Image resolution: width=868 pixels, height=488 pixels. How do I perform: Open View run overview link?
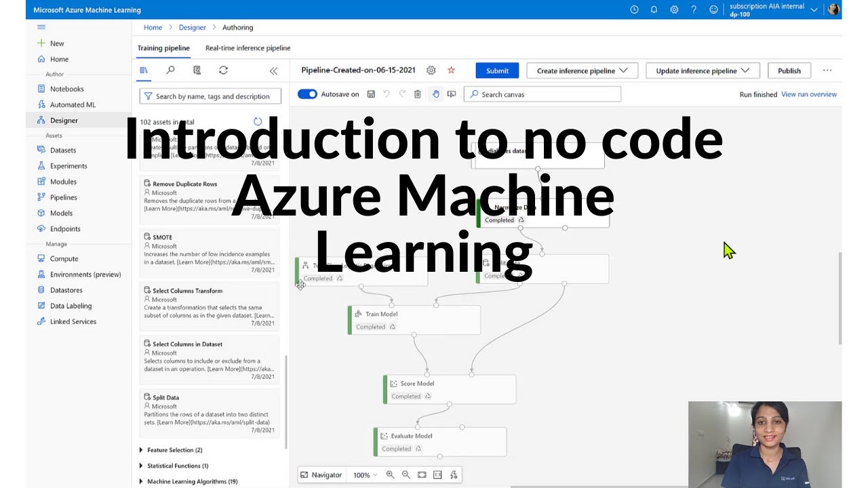(x=809, y=94)
